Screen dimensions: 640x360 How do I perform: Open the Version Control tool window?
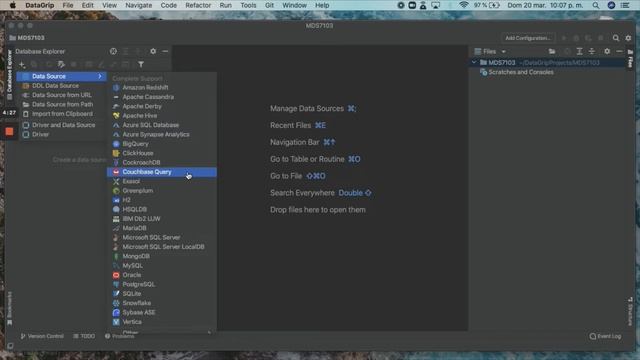42,336
